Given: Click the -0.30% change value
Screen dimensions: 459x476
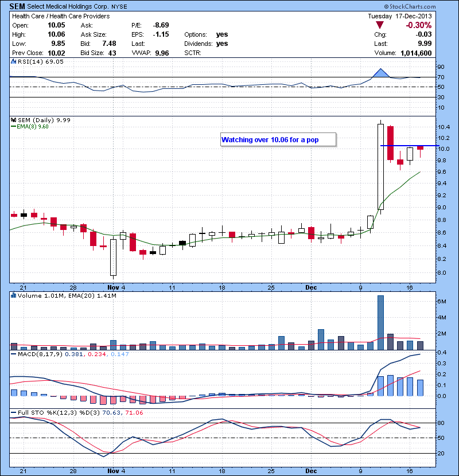Looking at the screenshot, I should click(419, 25).
